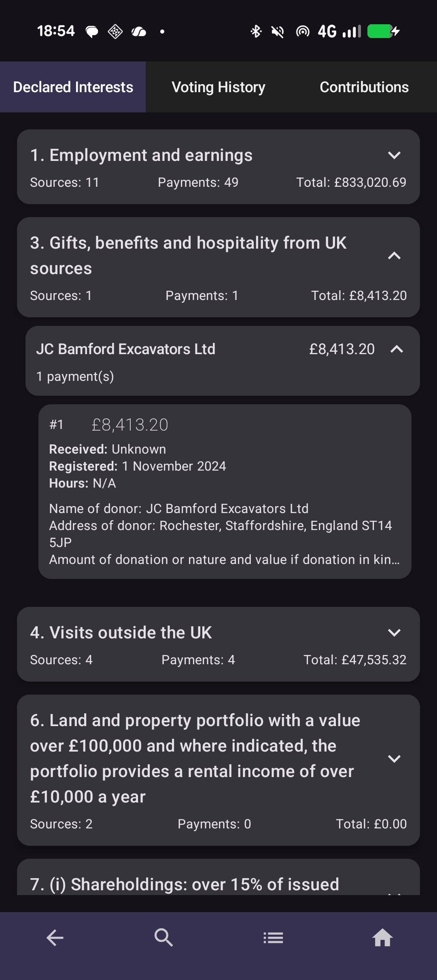Open the list menu icon
This screenshot has width=437, height=980.
click(273, 938)
